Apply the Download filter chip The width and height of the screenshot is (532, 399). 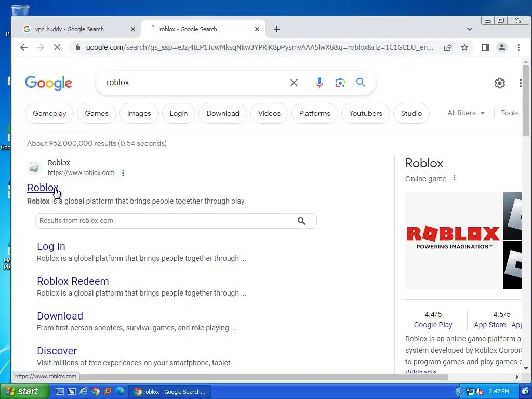(223, 113)
